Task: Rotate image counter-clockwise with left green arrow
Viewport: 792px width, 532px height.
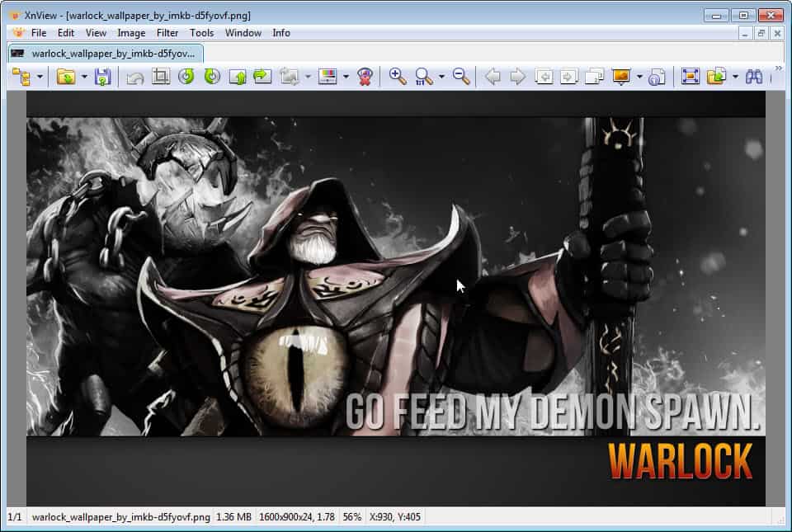Action: click(x=186, y=77)
